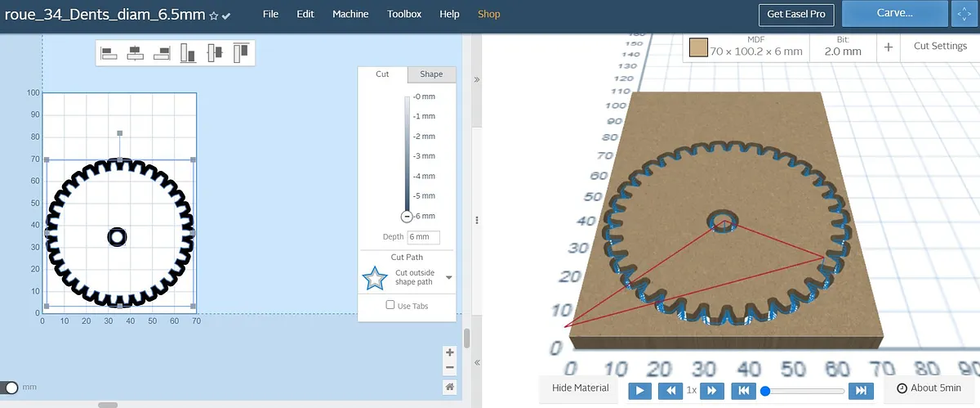
Task: Click the Depth input field
Action: coord(422,237)
